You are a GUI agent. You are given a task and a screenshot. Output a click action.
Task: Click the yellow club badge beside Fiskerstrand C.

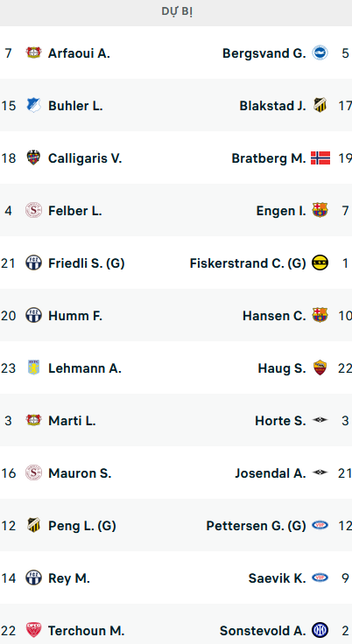coord(320,262)
